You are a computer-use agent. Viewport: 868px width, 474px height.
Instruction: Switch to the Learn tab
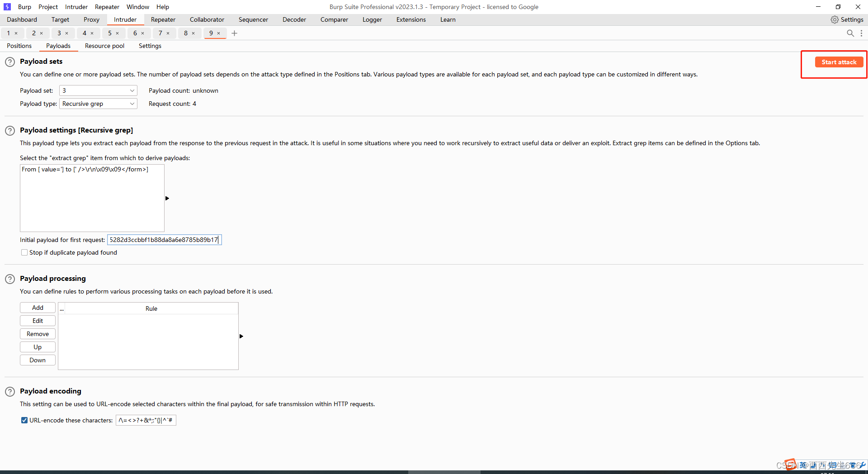448,19
